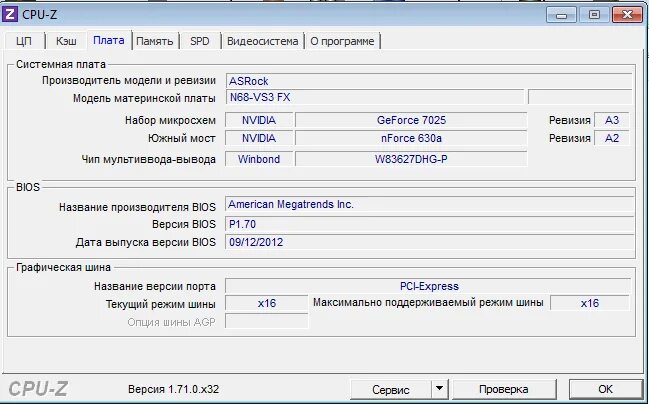Image resolution: width=649 pixels, height=404 pixels.
Task: Click the Максимально поддерживаемый режим шины label
Action: pyautogui.click(x=428, y=303)
